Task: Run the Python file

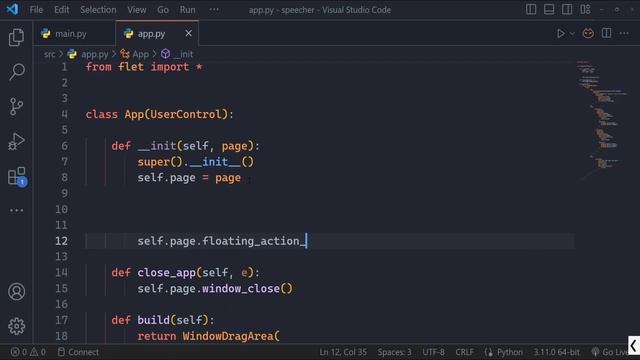Action: (x=561, y=33)
